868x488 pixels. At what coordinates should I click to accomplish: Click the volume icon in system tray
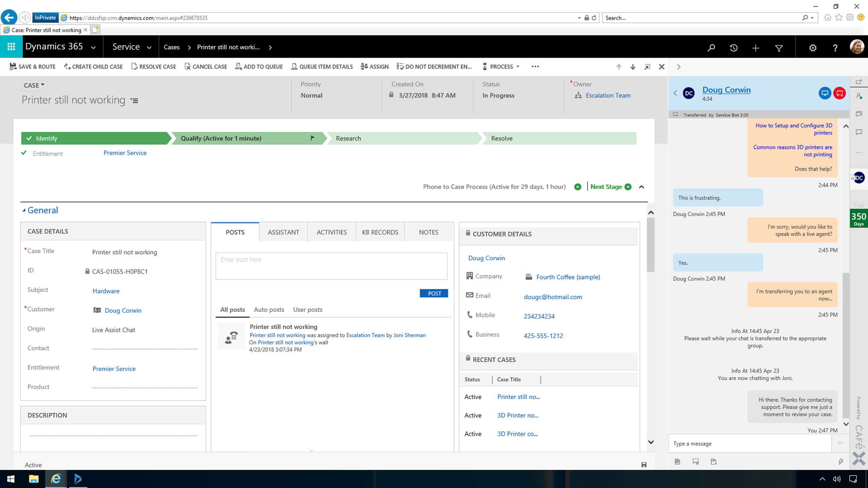836,479
